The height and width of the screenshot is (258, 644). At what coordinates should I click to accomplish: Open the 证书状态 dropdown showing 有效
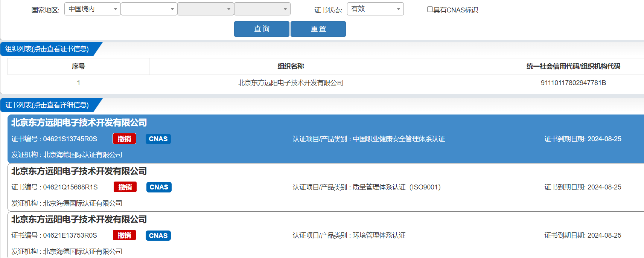(x=375, y=9)
